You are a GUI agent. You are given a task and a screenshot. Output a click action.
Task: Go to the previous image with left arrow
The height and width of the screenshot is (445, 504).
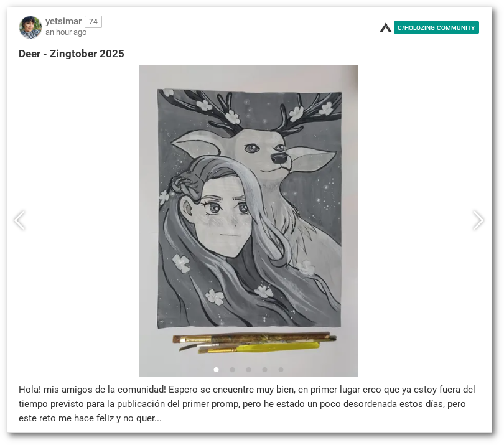(x=20, y=220)
